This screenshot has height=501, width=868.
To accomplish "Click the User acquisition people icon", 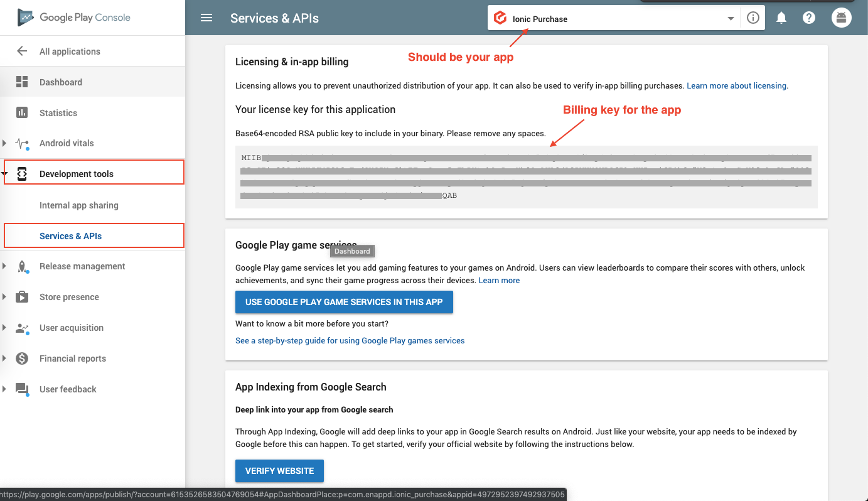I will [x=23, y=328].
